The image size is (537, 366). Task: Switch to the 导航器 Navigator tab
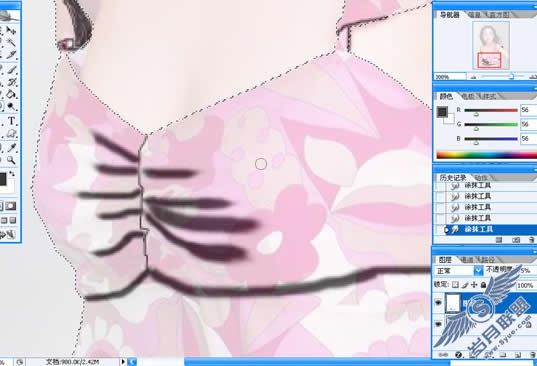(x=449, y=15)
